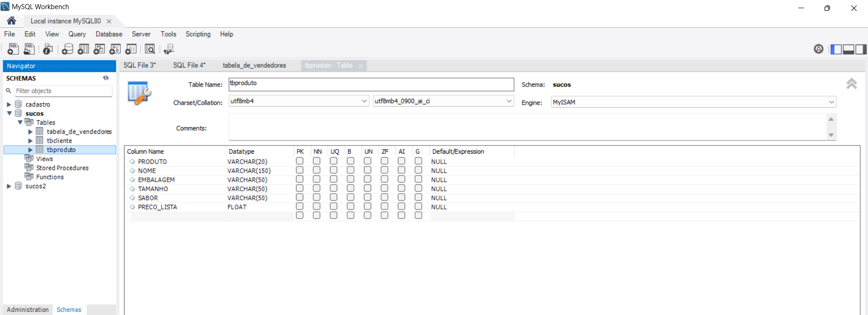
Task: Check PK for PRODUTO column
Action: [x=300, y=161]
